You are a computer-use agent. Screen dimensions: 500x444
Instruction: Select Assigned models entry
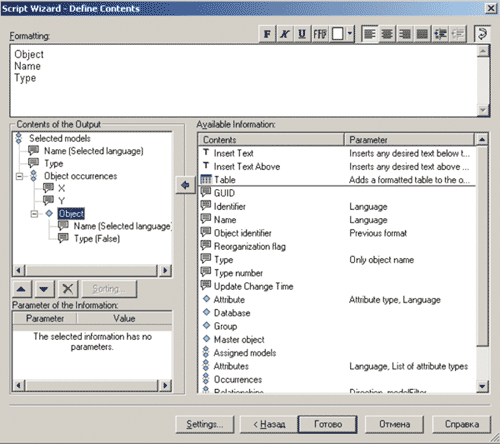point(245,353)
